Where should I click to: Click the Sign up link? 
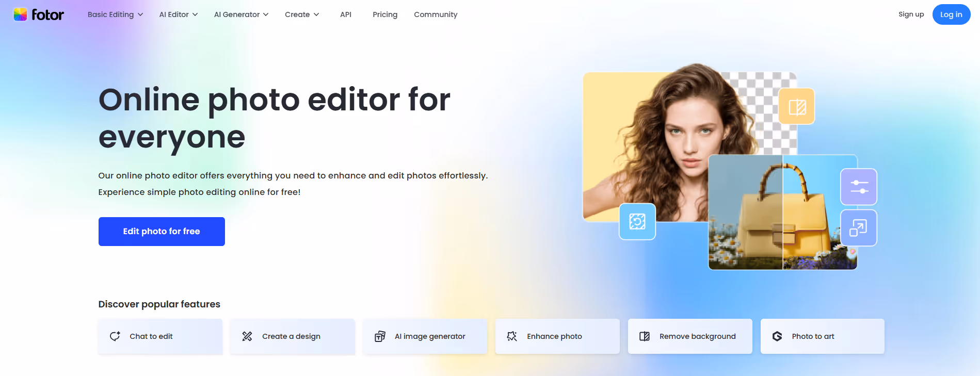911,14
